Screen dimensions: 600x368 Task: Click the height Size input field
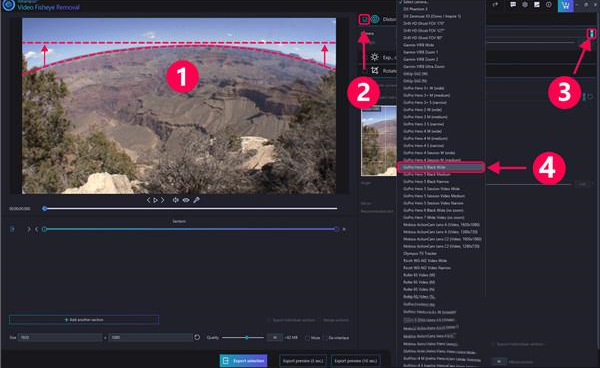151,337
